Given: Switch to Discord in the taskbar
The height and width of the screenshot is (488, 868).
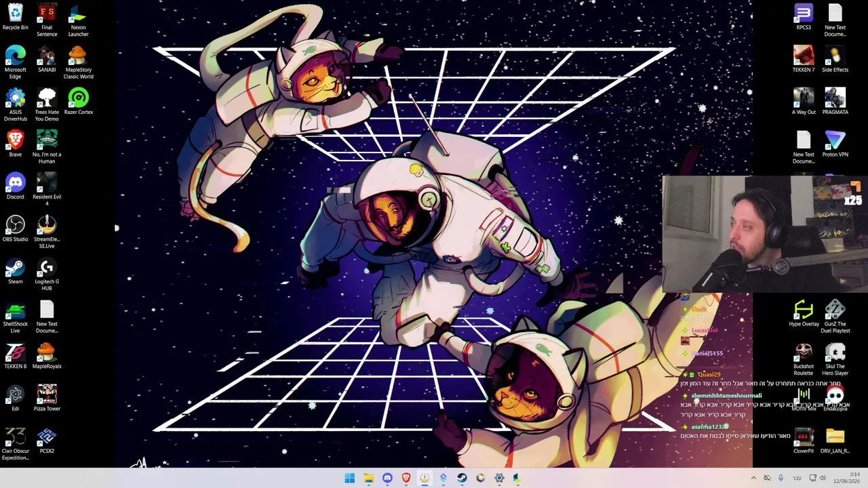Looking at the screenshot, I should pos(387,478).
